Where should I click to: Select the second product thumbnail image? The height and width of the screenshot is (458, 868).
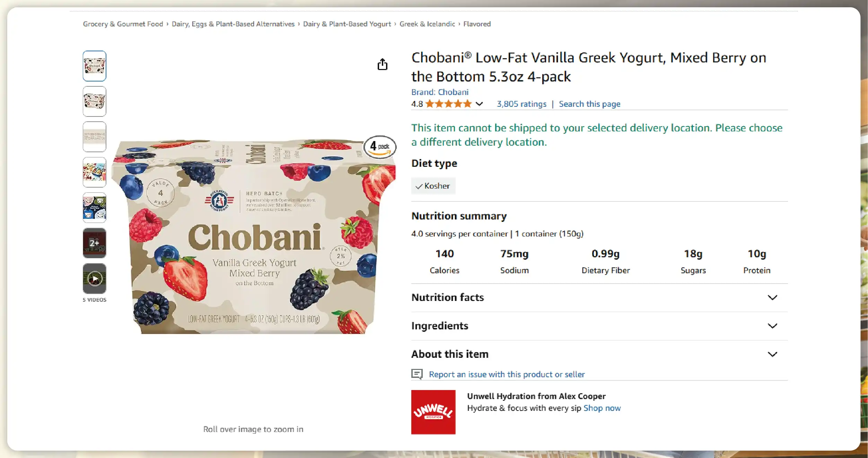click(95, 101)
